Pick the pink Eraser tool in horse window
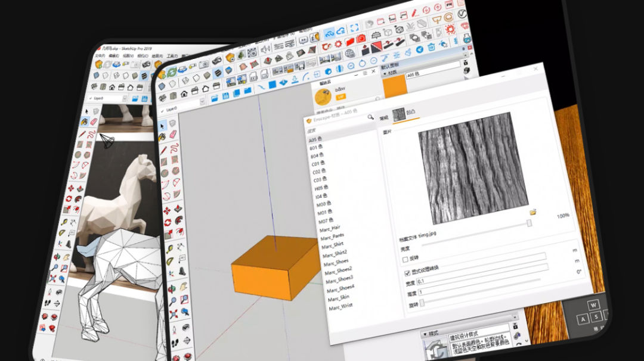This screenshot has height=361, width=644. [x=94, y=122]
